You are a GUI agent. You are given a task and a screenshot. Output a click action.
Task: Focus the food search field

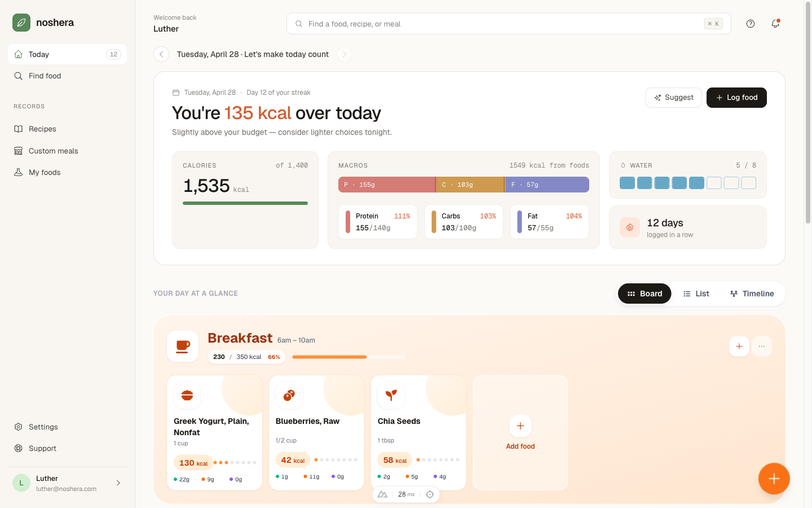(509, 24)
